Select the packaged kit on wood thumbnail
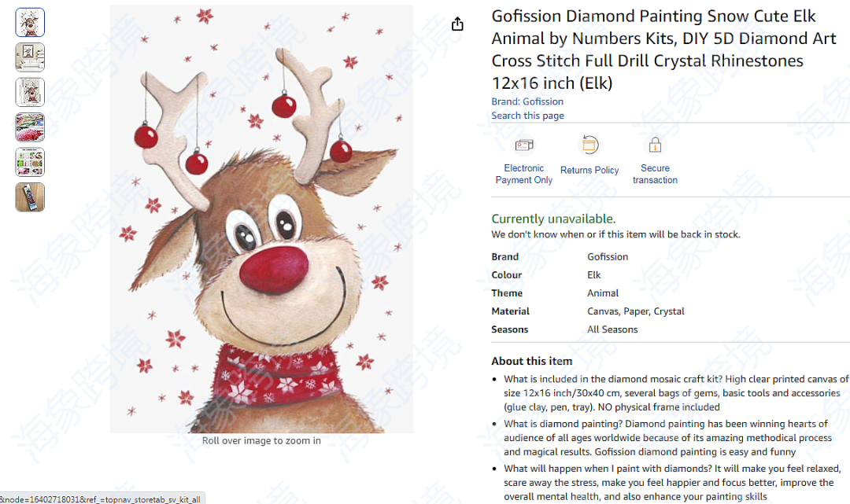850x504 pixels. [x=30, y=197]
